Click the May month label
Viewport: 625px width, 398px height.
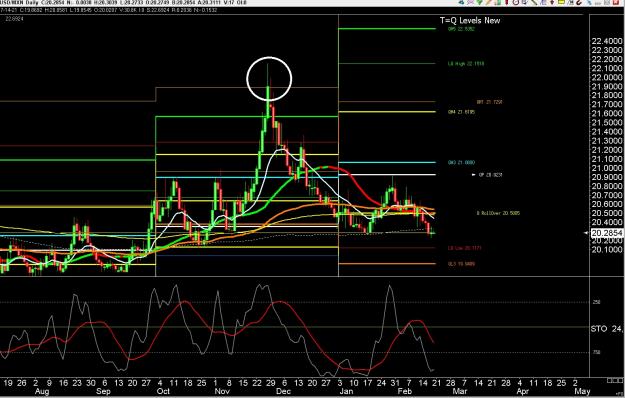[x=582, y=392]
